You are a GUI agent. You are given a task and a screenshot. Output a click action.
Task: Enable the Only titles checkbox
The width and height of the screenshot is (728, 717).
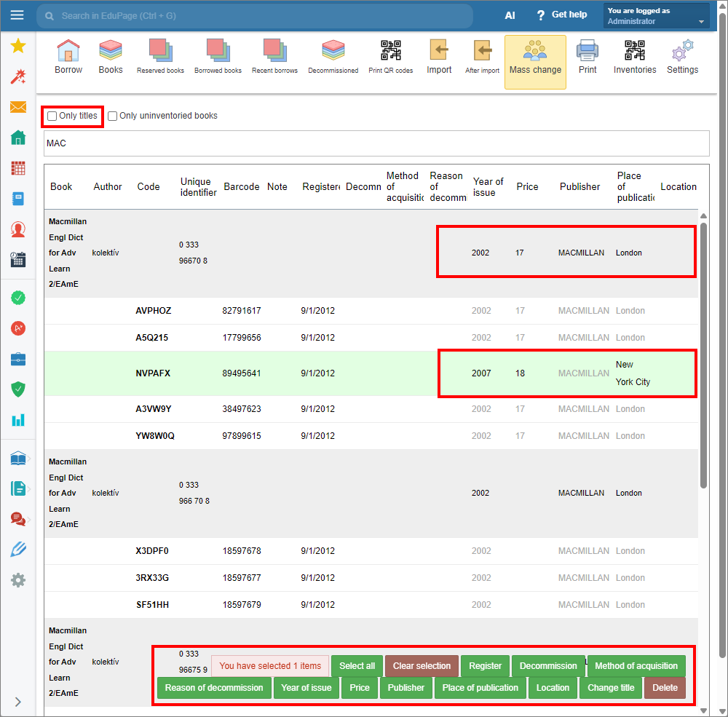click(52, 116)
